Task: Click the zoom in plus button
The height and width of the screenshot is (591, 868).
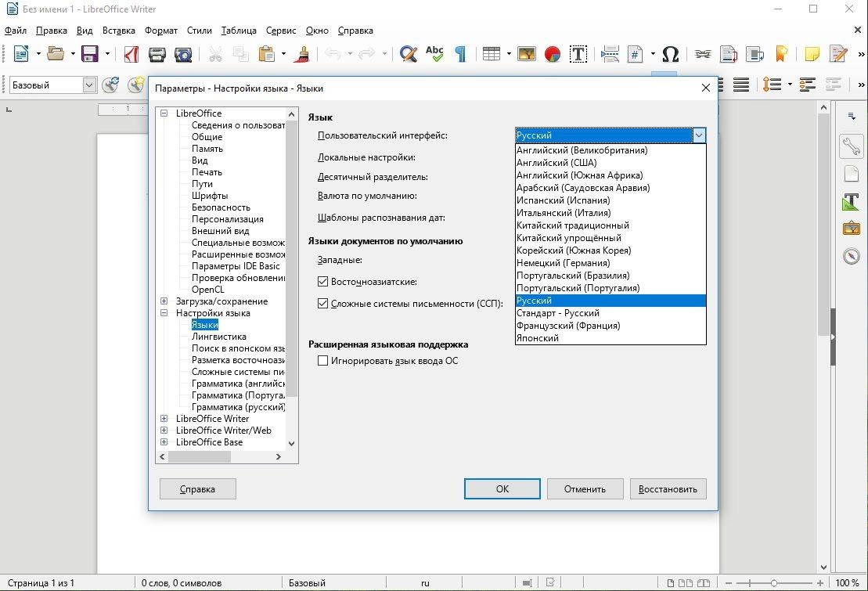Action: tap(819, 582)
